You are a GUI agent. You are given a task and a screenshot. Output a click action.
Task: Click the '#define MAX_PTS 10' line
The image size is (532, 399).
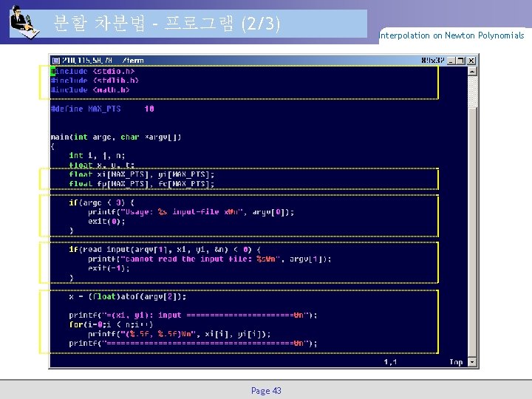pos(102,109)
